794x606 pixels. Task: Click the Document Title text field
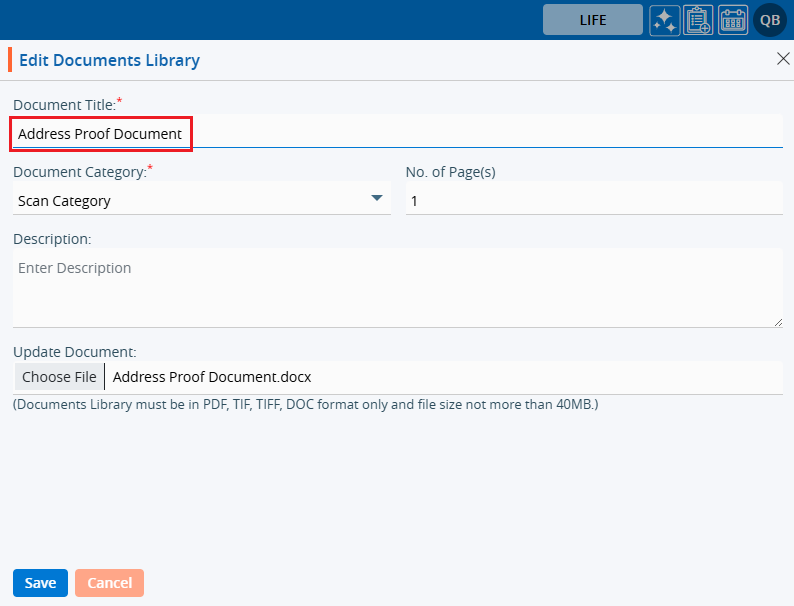(397, 133)
